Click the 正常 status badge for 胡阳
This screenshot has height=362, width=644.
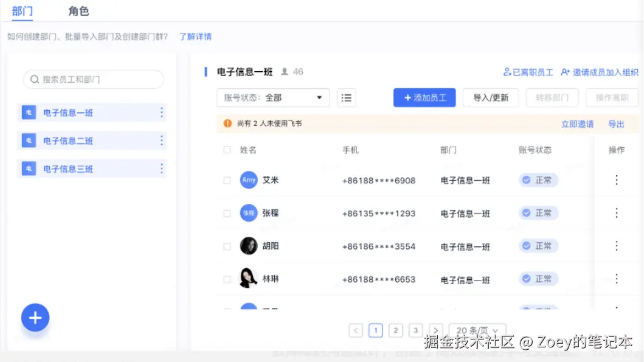pyautogui.click(x=538, y=246)
